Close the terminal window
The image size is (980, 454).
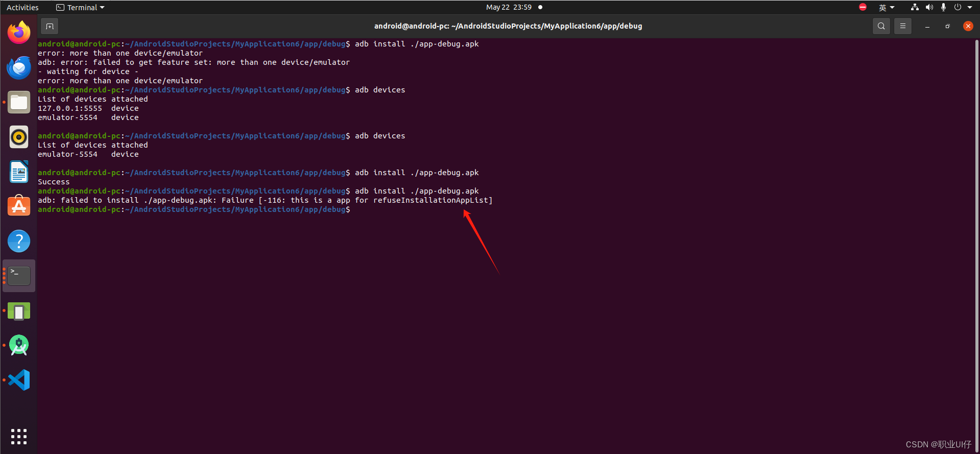pos(968,26)
